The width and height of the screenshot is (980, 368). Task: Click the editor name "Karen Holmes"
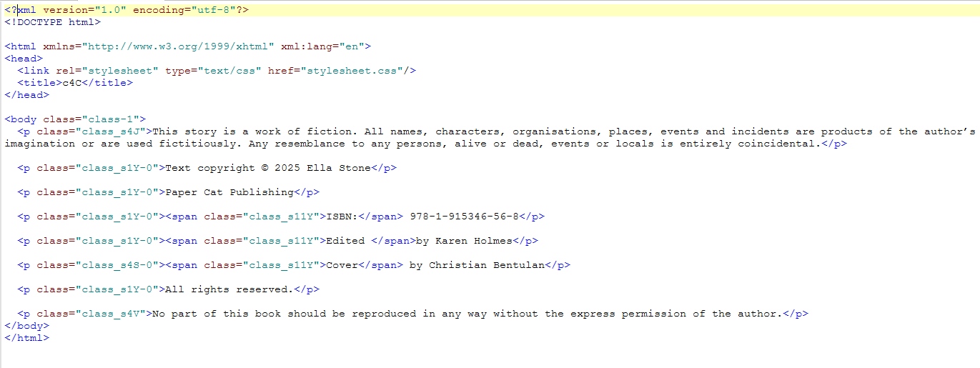tap(474, 241)
